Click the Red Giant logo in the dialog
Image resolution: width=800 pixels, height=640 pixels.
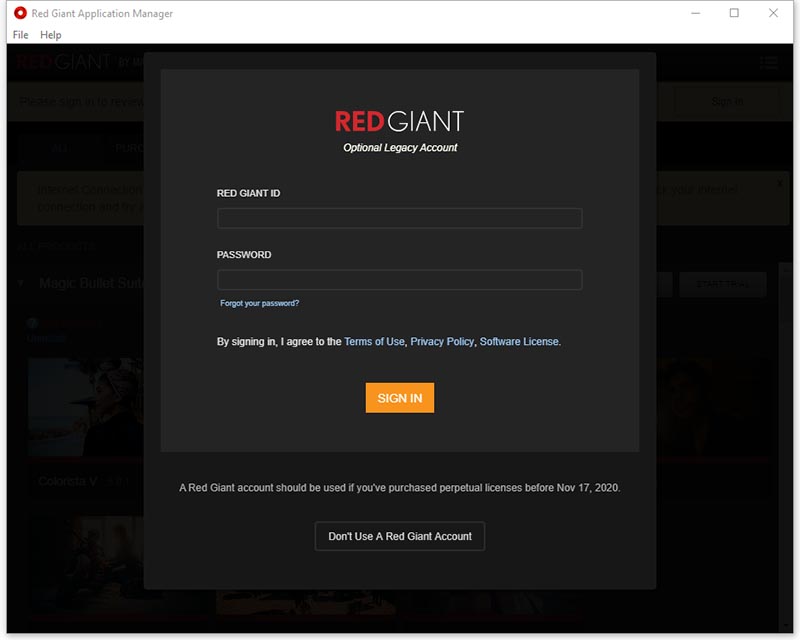pos(399,121)
